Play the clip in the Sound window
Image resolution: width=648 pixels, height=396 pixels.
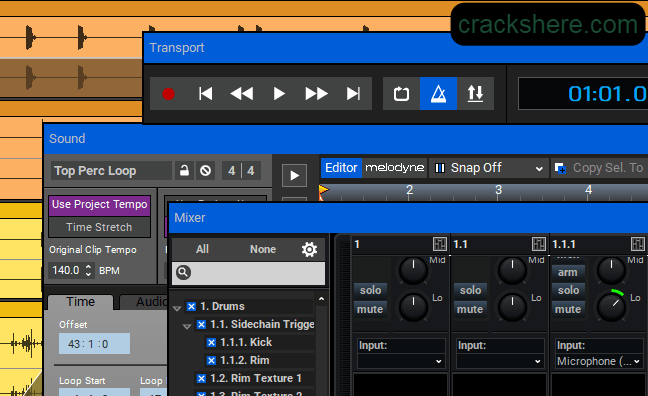(x=294, y=176)
